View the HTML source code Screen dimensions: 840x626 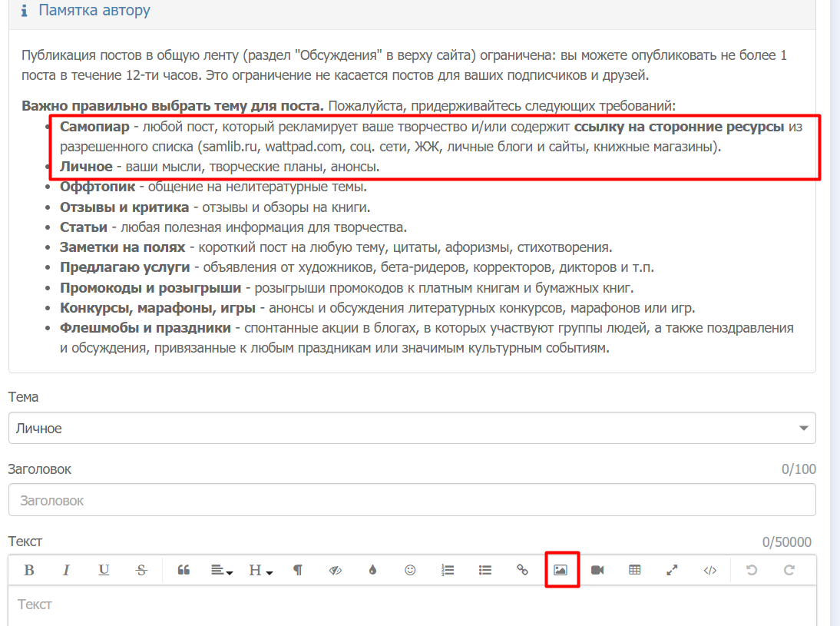click(709, 570)
